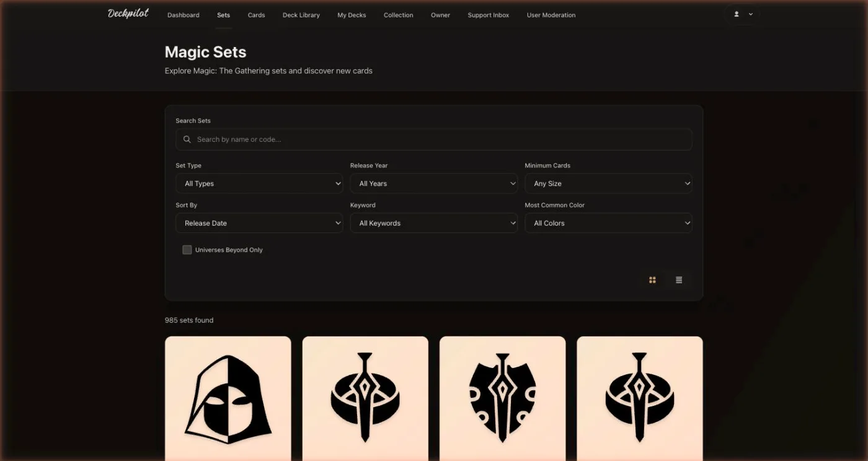This screenshot has height=461, width=868.
Task: Navigate to My Decks
Action: coord(352,15)
